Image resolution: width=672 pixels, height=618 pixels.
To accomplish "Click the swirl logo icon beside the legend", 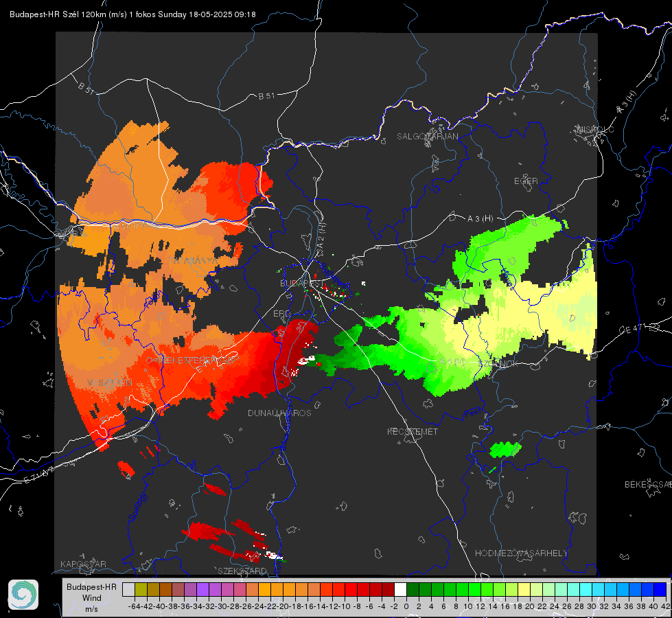I will (x=23, y=595).
